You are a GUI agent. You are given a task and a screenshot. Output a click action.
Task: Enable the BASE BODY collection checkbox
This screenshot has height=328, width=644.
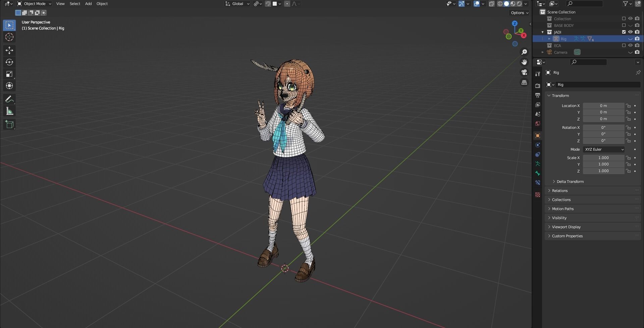pyautogui.click(x=624, y=26)
